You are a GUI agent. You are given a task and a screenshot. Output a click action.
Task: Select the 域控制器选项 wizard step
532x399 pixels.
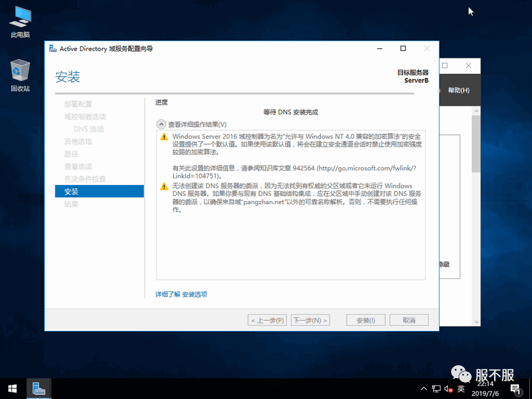[x=85, y=116]
